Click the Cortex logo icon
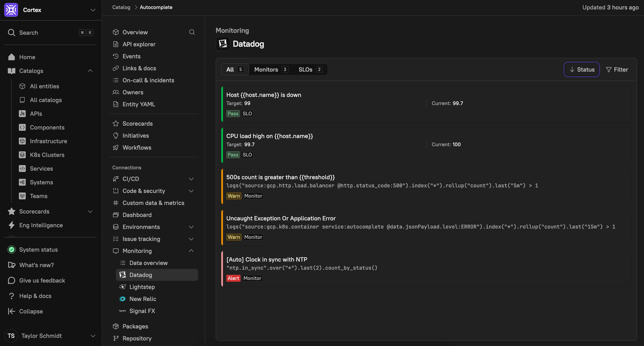This screenshot has width=644, height=346. [11, 10]
